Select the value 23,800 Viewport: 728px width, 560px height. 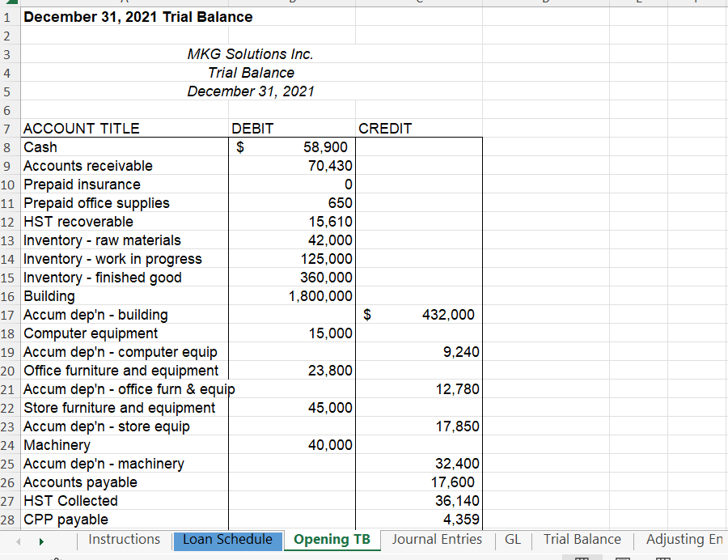(292, 371)
